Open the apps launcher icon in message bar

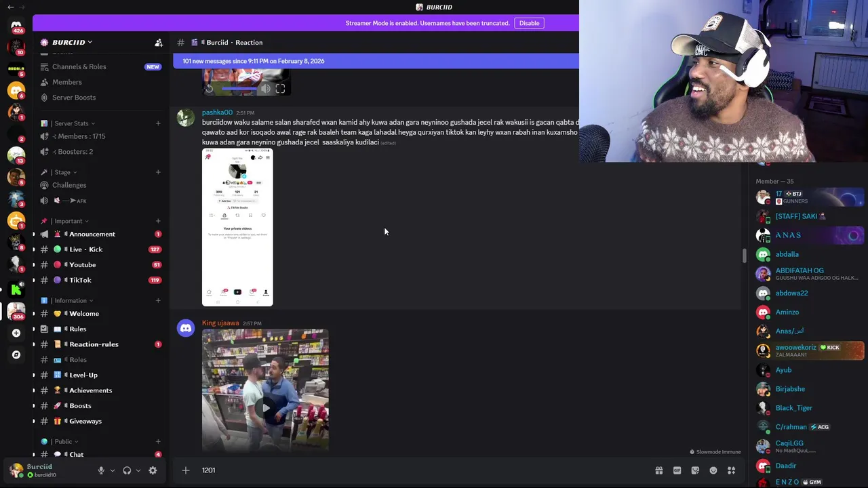(731, 470)
